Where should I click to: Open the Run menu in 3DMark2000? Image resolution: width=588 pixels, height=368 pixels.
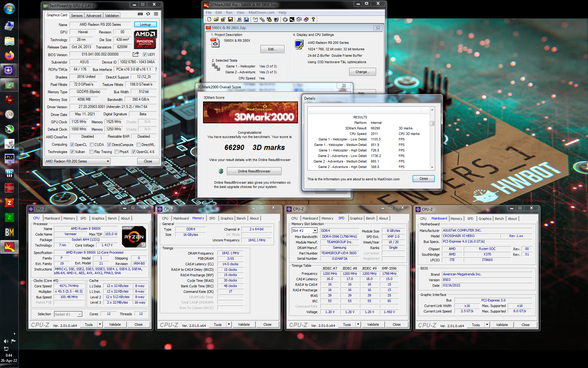[229, 13]
